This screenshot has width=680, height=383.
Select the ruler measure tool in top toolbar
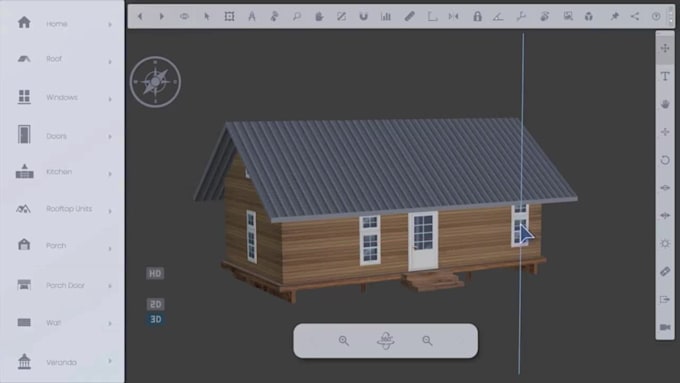coord(409,16)
